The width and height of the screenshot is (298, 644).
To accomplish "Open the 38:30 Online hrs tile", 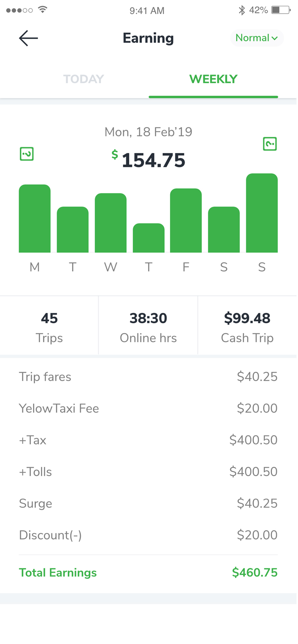I will pyautogui.click(x=148, y=325).
